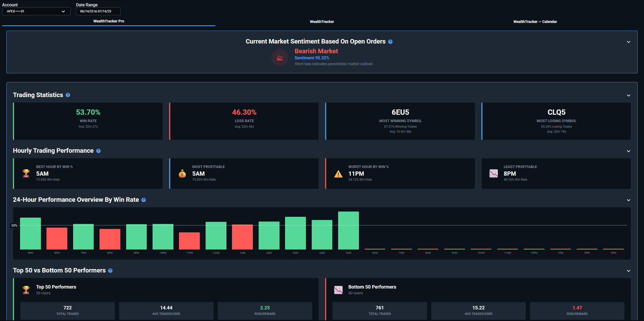Click help icon beside 24-Hour Performance Overview

144,200
